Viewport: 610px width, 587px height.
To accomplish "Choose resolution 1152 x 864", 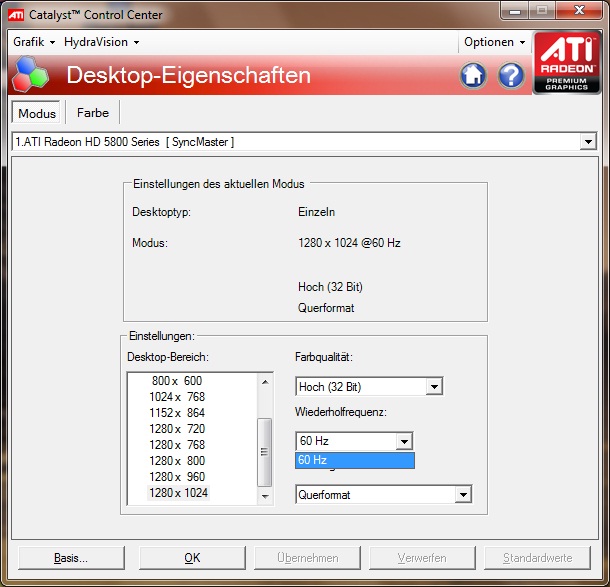I will pyautogui.click(x=177, y=412).
